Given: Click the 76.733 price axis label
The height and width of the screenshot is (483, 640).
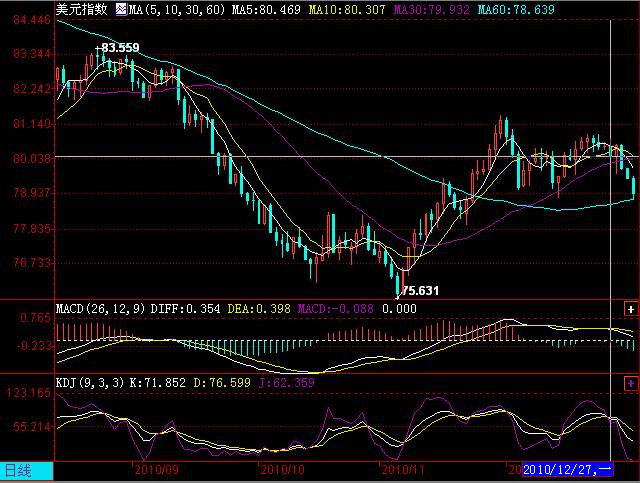Looking at the screenshot, I should 32,263.
